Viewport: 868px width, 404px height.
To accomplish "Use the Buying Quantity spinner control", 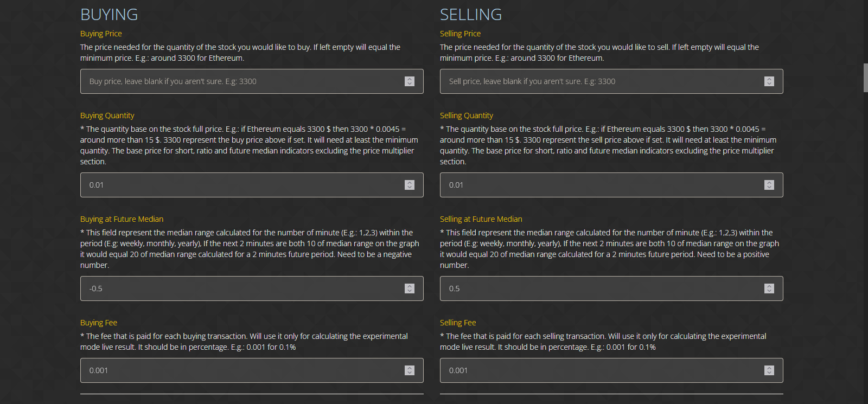I will pos(410,185).
